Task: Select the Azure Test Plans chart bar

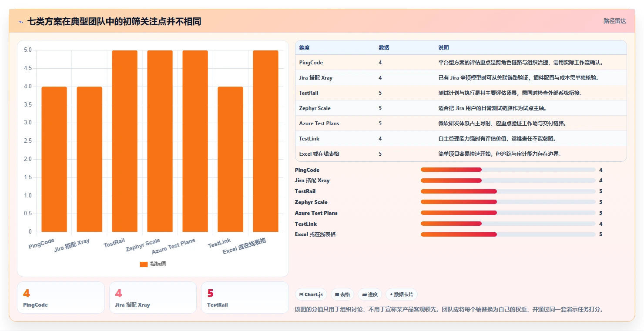Action: [x=195, y=141]
